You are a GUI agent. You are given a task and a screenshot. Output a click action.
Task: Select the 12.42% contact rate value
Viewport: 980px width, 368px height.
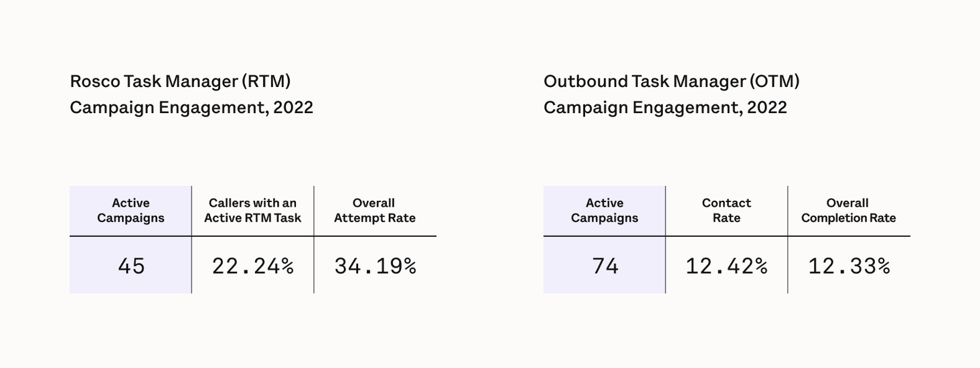(726, 266)
